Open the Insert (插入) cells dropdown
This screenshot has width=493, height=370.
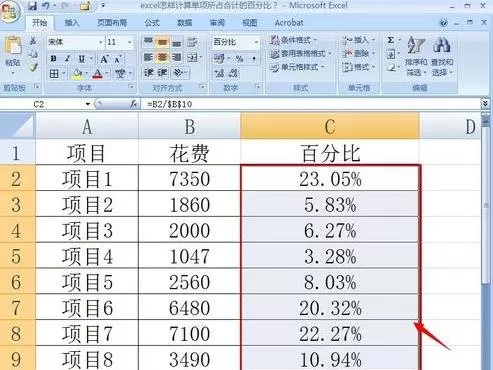359,40
